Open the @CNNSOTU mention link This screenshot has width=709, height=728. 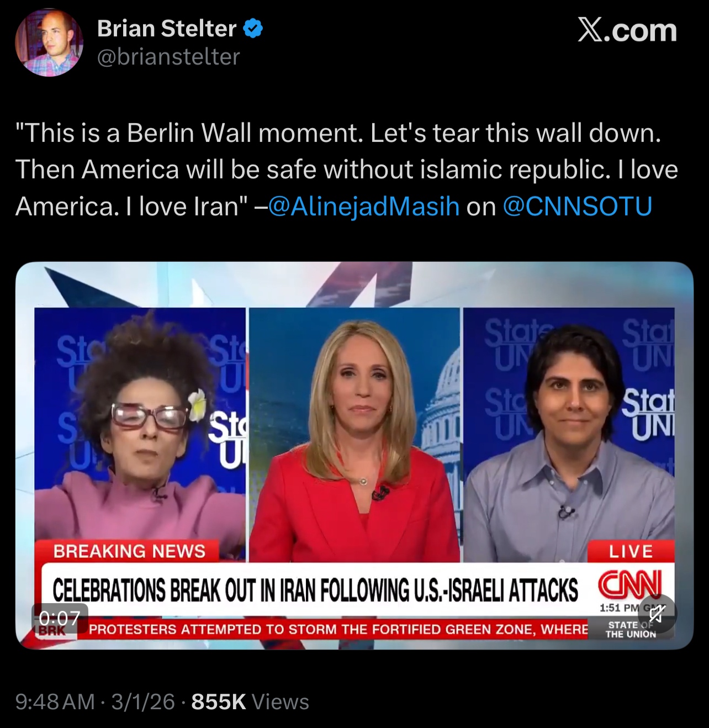578,206
